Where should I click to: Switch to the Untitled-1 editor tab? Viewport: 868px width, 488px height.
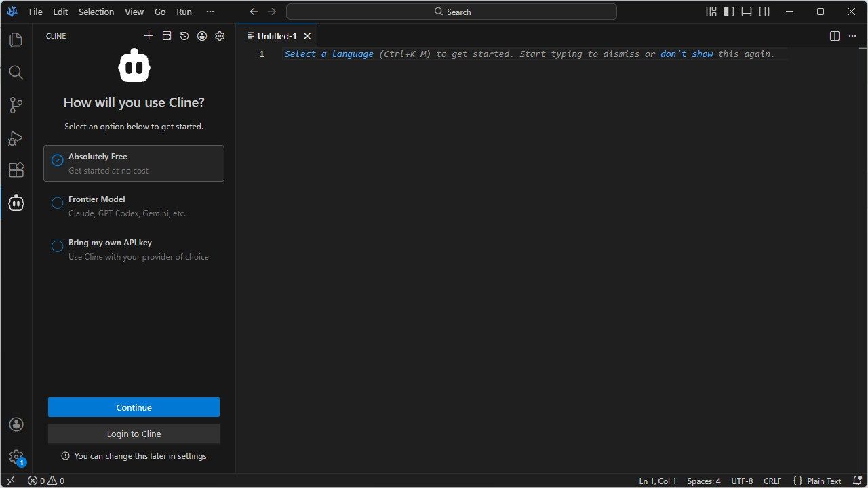click(x=277, y=36)
